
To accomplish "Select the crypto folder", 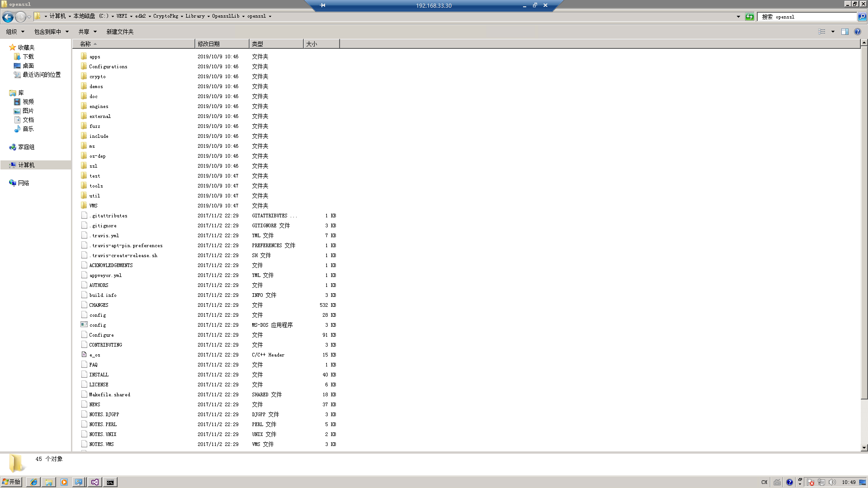I will pos(97,76).
